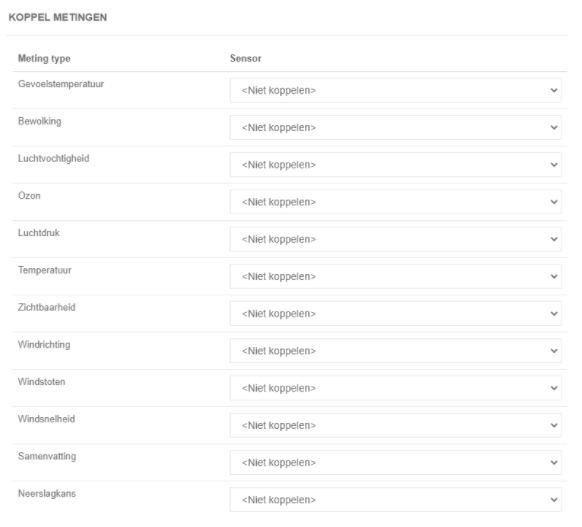Open the Samenvatting sensor dropdown
Screen dimensions: 582x527
coord(396,462)
